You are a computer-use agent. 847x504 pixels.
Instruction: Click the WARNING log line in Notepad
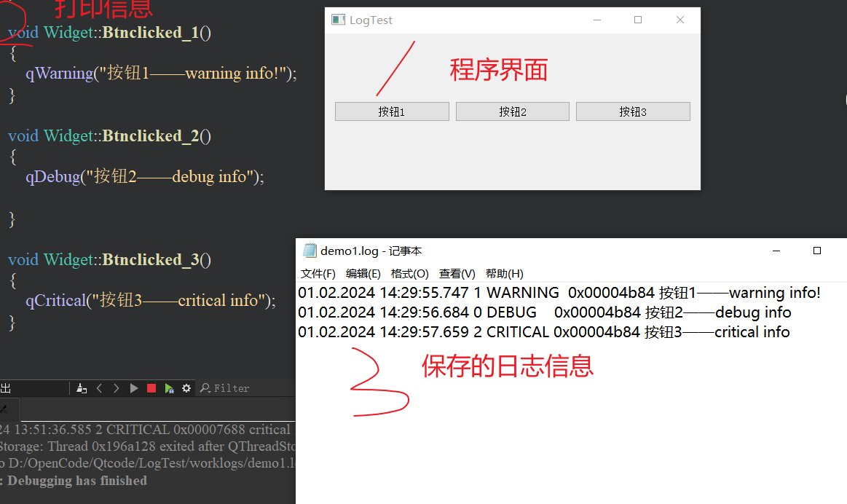559,293
